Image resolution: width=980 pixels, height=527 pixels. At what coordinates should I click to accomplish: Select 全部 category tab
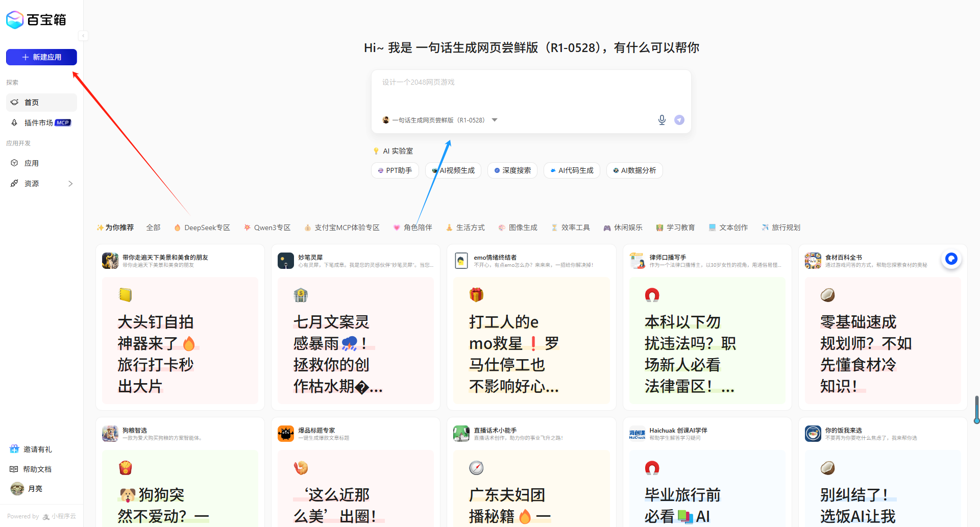click(153, 228)
